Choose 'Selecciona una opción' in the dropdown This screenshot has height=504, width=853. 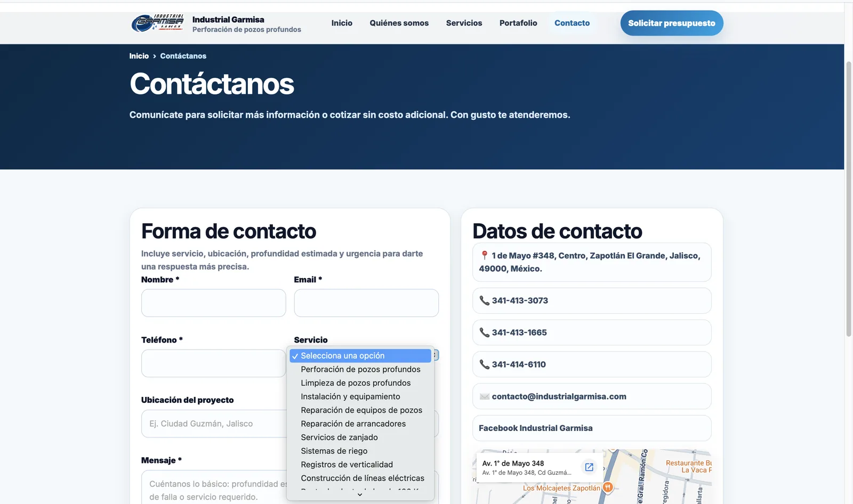(x=360, y=356)
